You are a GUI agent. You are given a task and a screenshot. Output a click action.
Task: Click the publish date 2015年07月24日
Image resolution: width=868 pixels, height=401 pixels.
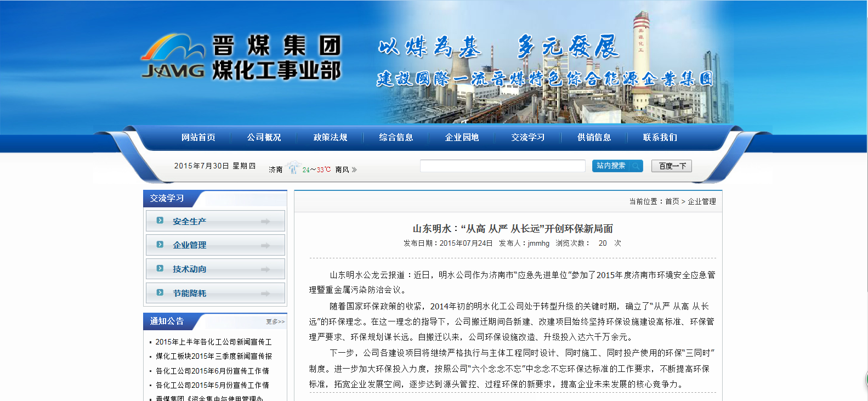tap(466, 243)
